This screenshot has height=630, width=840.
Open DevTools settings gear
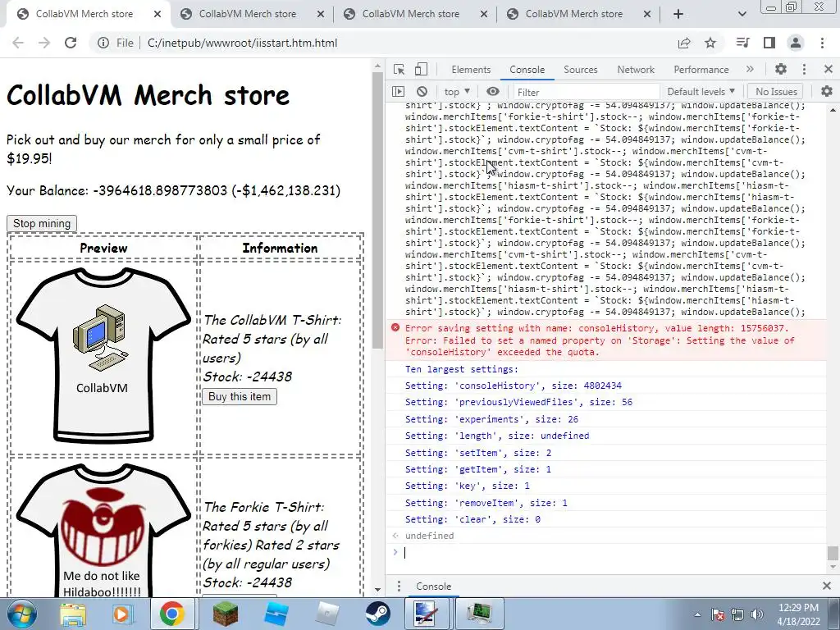point(781,69)
